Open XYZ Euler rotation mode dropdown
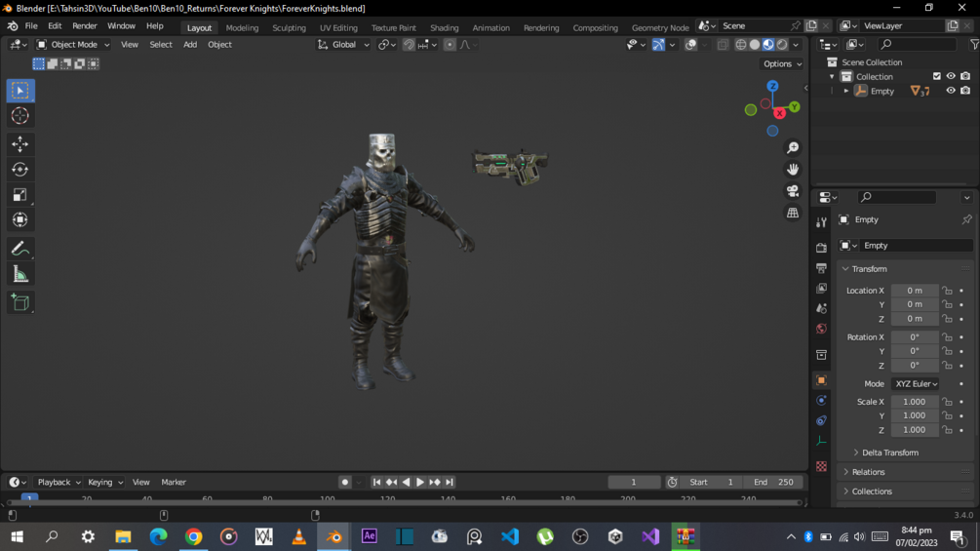 [x=916, y=383]
